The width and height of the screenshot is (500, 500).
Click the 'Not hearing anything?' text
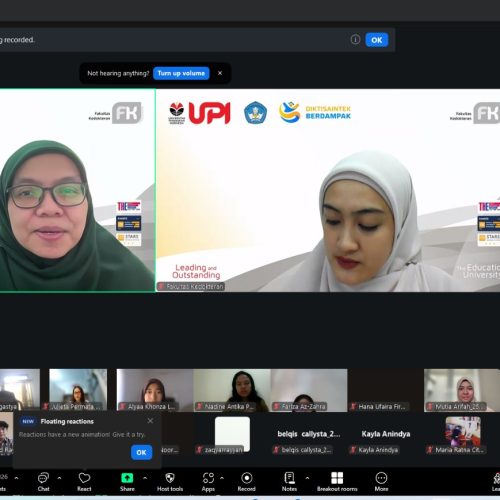tap(118, 73)
